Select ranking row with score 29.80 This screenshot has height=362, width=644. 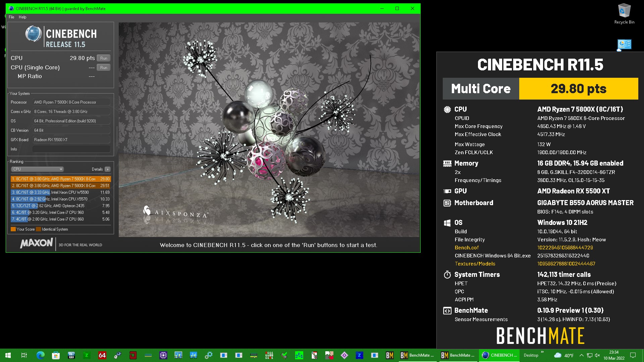[x=61, y=179]
